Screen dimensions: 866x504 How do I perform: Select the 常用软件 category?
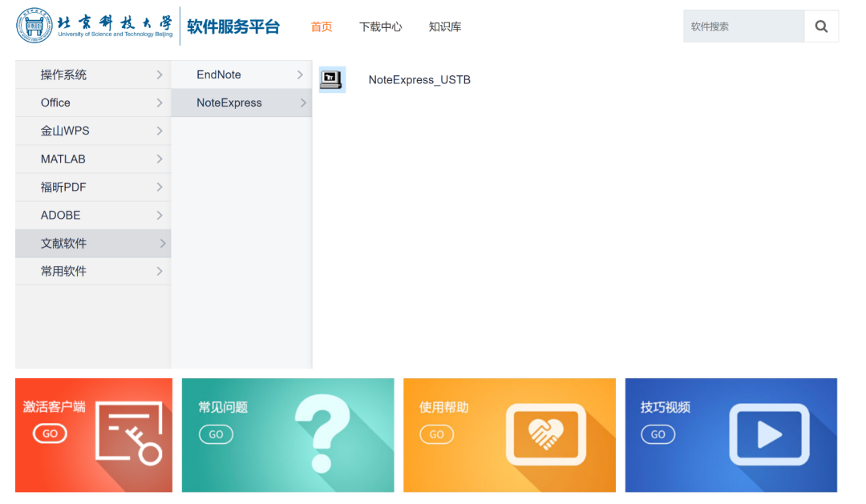point(93,271)
